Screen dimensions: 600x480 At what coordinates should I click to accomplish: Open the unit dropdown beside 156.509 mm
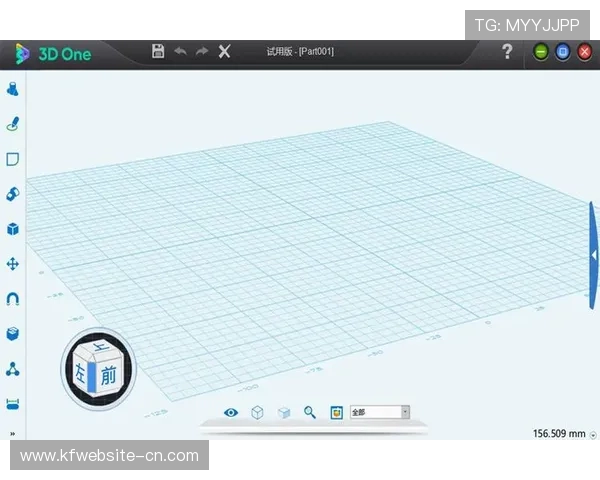pos(593,435)
